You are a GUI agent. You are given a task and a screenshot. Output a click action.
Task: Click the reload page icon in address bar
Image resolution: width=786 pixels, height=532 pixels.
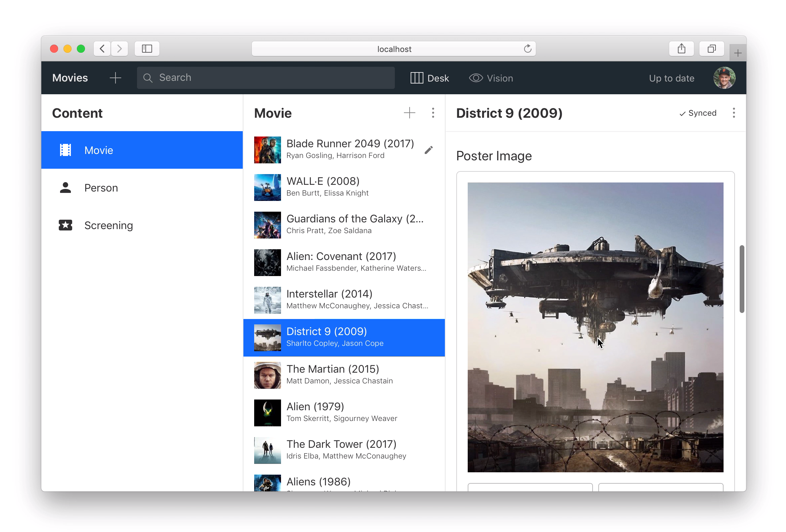[x=527, y=49]
